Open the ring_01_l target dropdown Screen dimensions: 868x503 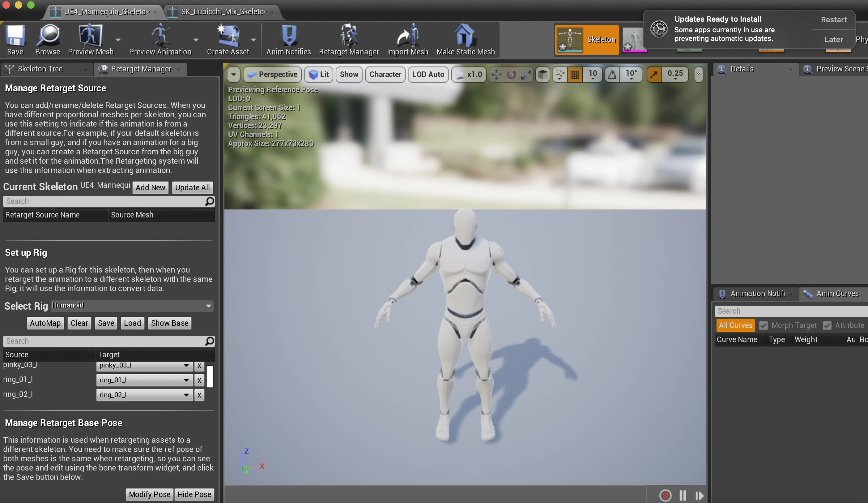[144, 380]
